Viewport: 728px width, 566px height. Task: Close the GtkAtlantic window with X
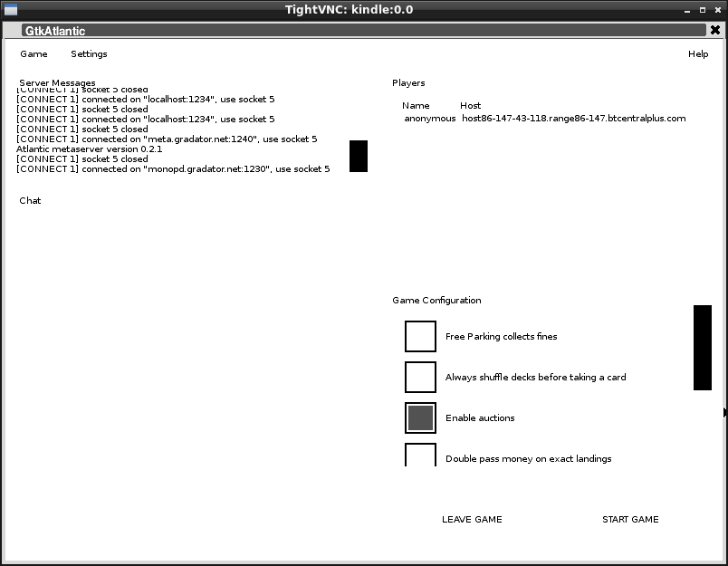tap(715, 30)
